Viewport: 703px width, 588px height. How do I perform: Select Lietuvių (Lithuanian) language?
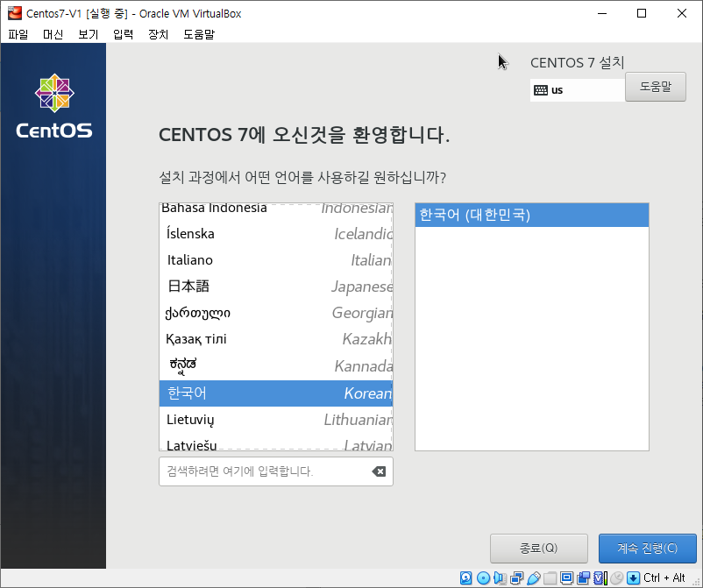pyautogui.click(x=276, y=420)
